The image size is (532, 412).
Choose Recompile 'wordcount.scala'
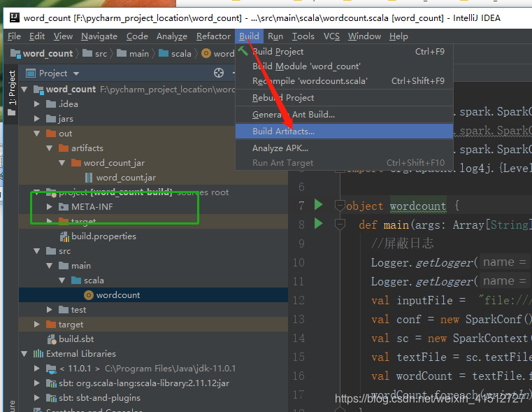point(345,80)
